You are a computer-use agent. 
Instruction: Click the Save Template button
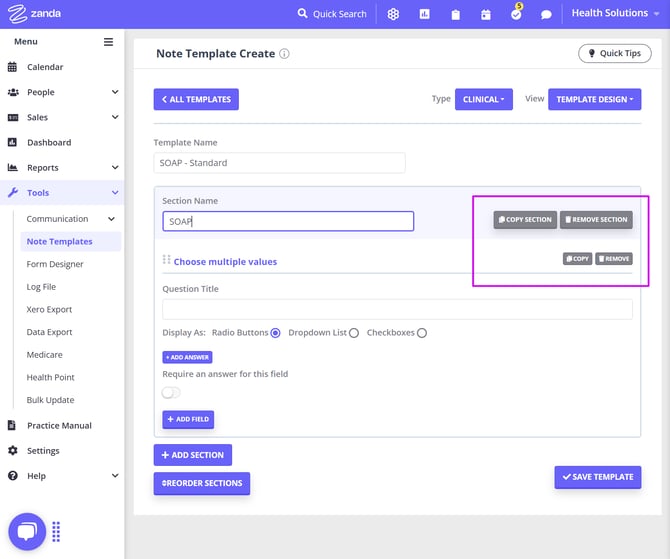597,477
